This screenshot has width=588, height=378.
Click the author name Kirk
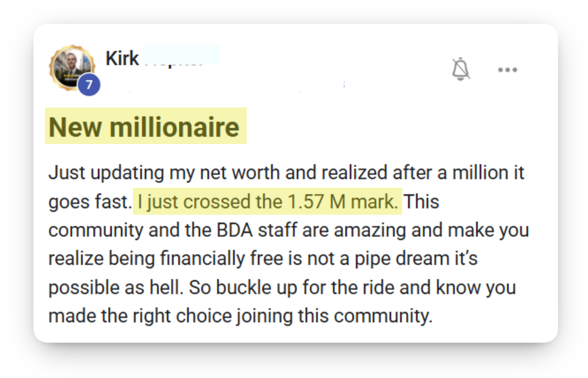pyautogui.click(x=122, y=58)
